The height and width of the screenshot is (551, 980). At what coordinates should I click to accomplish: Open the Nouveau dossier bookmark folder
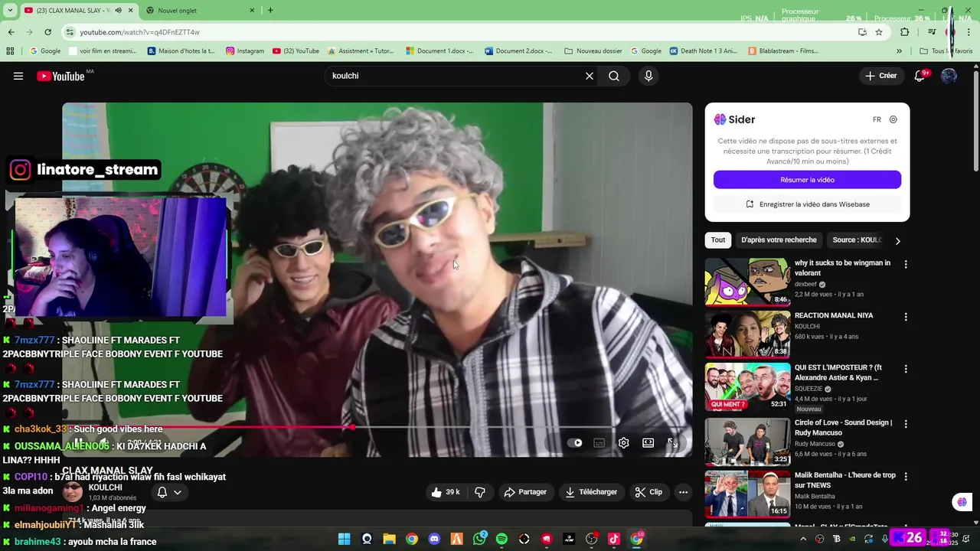[x=593, y=51]
